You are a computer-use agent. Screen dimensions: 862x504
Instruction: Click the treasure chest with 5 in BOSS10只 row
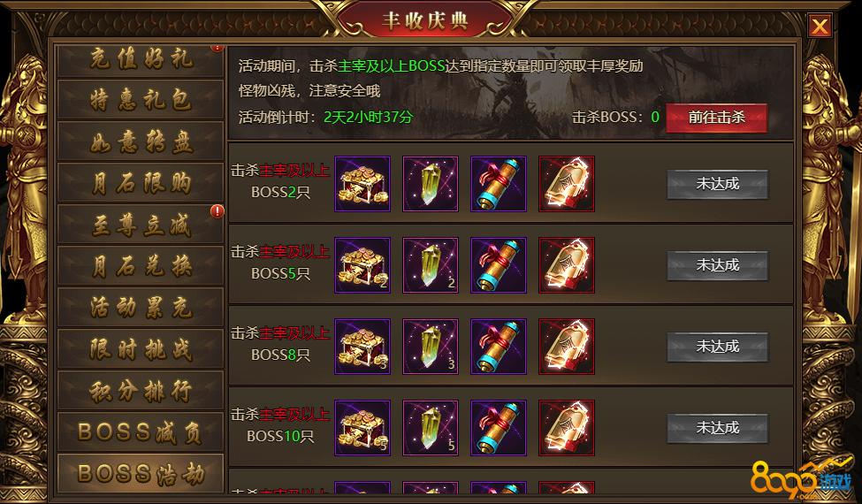click(362, 428)
